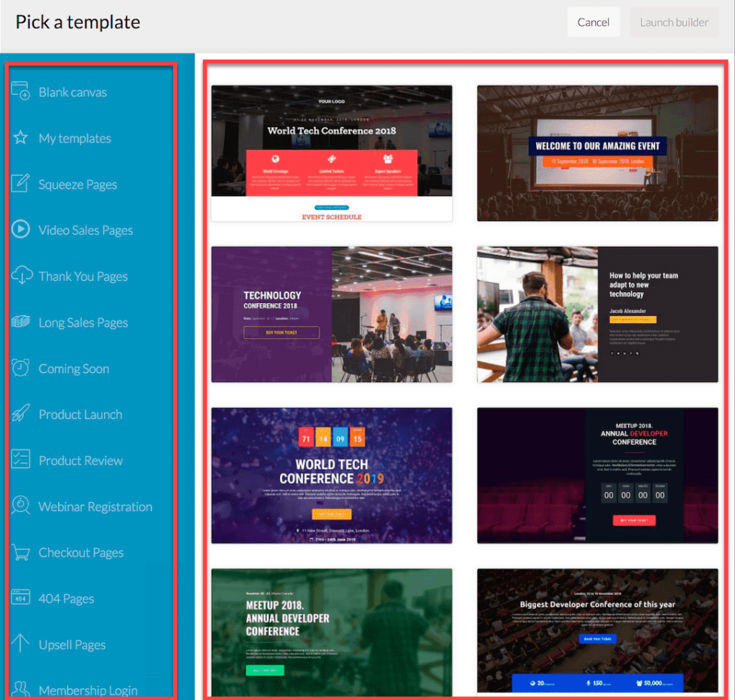Click the Video Sales Pages play icon
Screen dimensions: 735x700
tap(21, 229)
